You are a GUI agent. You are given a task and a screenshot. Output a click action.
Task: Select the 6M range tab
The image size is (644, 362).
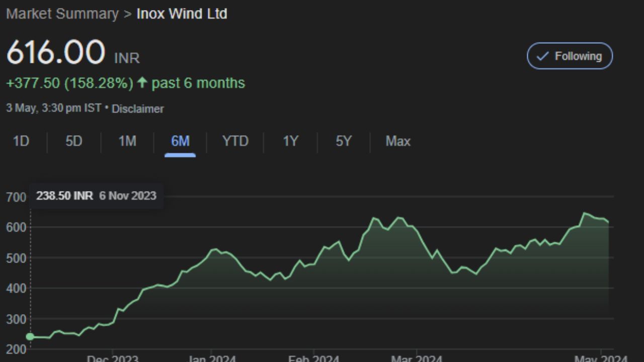[x=180, y=141]
